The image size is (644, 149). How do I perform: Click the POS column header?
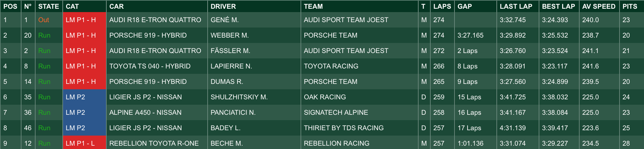(10, 6)
